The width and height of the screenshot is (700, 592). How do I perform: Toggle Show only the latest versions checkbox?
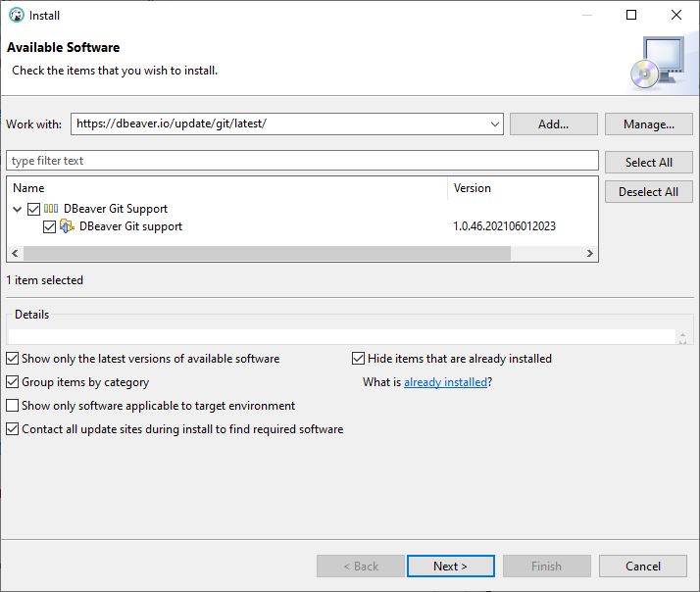point(13,359)
